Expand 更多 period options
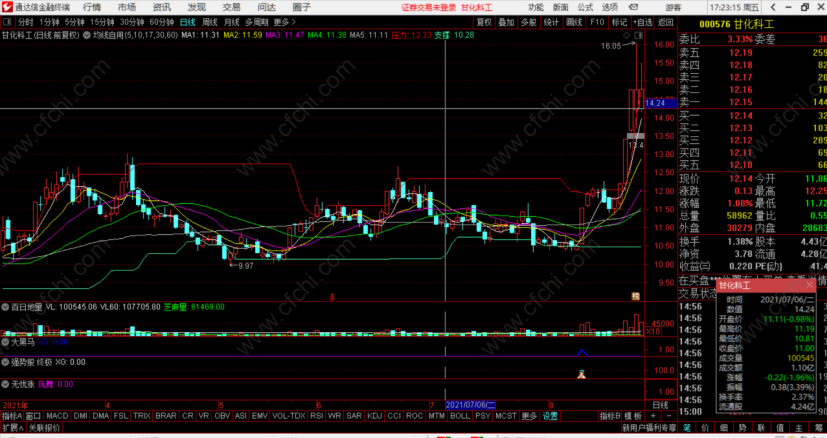 [284, 22]
